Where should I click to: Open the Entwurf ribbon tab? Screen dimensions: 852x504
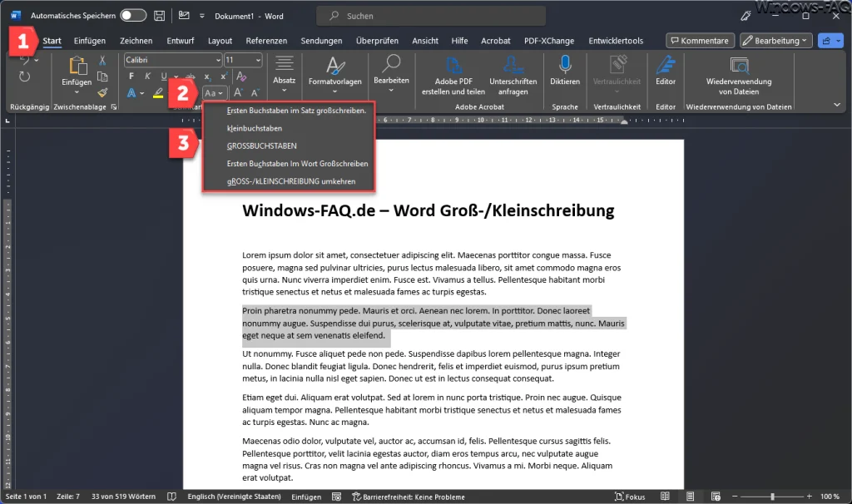coord(181,41)
